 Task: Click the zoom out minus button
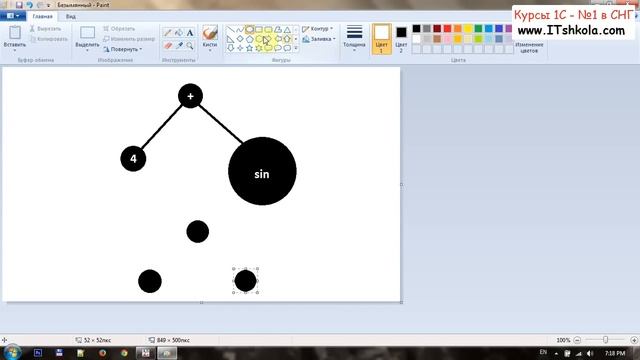[x=577, y=340]
